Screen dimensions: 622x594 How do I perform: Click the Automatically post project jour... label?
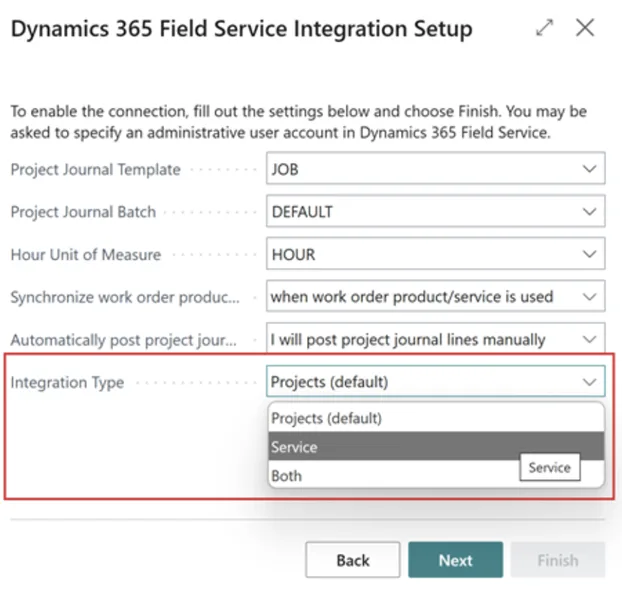[124, 340]
